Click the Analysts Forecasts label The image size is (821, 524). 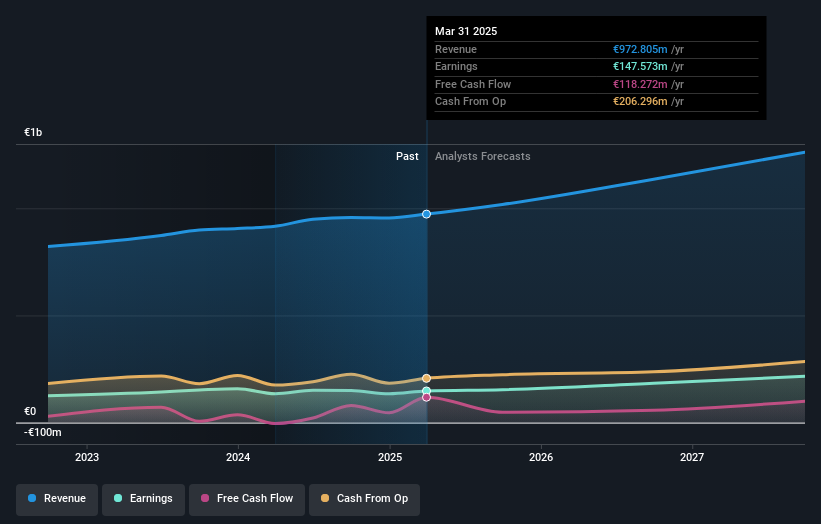[483, 156]
